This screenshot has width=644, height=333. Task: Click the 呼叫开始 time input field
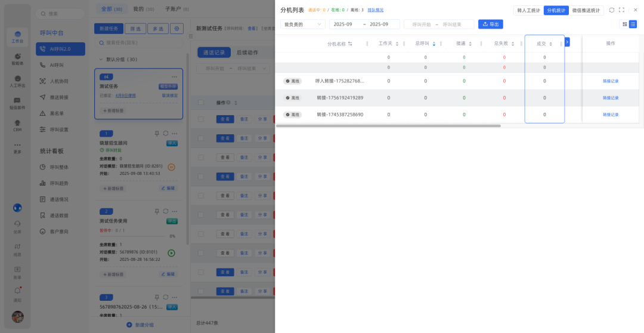coord(421,24)
